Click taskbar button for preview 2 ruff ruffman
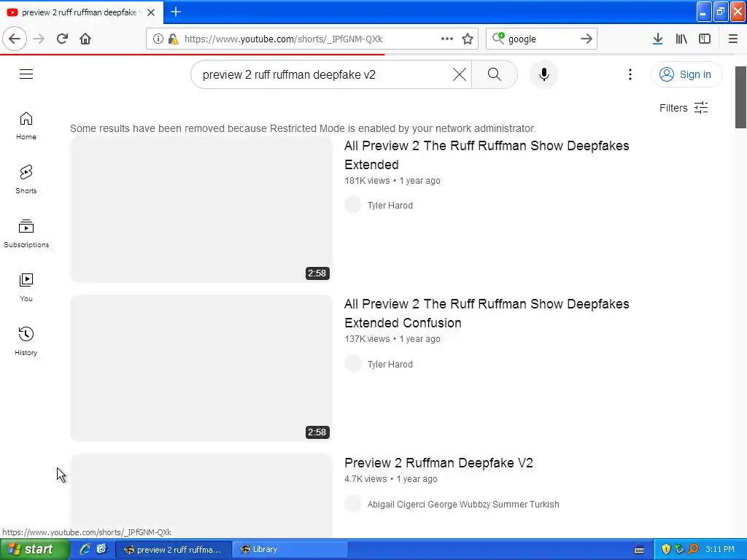The width and height of the screenshot is (747, 560). (174, 549)
